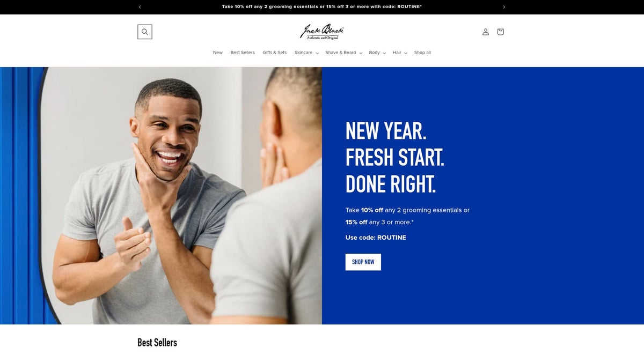Expand the Skincare dropdown menu
The width and height of the screenshot is (644, 362).
(306, 53)
